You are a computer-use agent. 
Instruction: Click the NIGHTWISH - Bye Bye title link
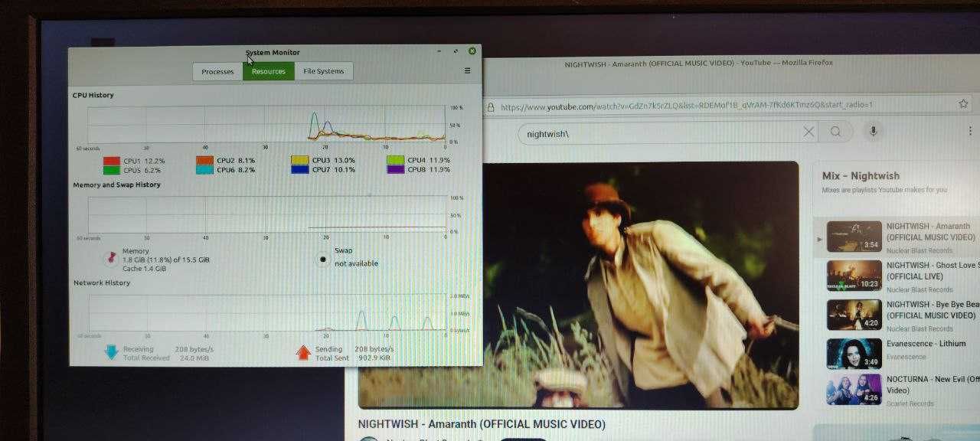click(933, 309)
